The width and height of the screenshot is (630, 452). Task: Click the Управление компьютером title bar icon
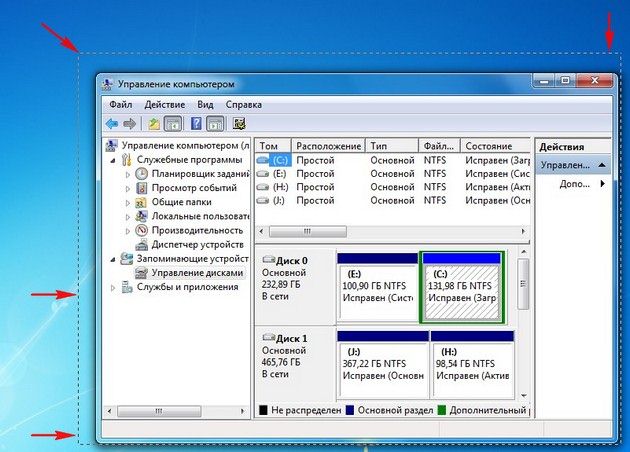[107, 84]
